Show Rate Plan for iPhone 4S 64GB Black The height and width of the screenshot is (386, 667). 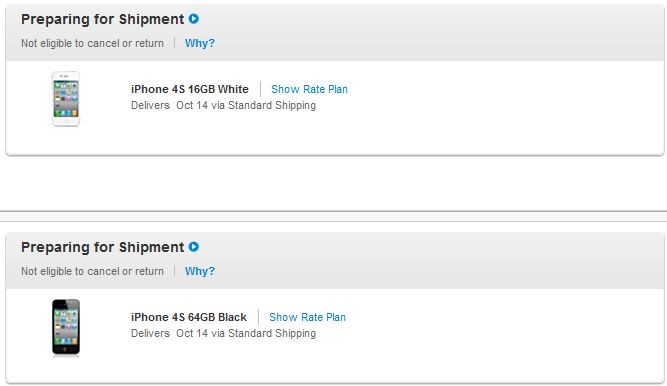(x=307, y=317)
